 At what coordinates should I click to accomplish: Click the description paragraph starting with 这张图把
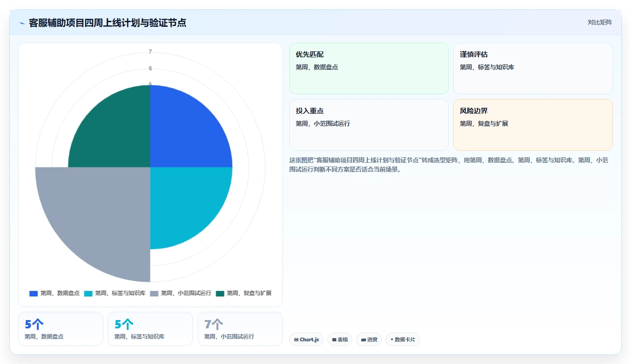[x=451, y=165]
